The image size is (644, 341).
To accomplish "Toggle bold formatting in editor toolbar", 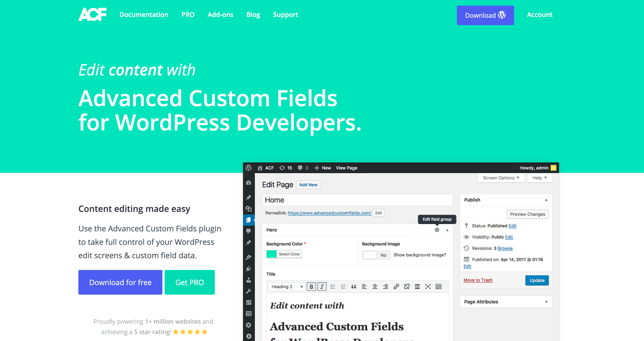I will click(x=311, y=287).
